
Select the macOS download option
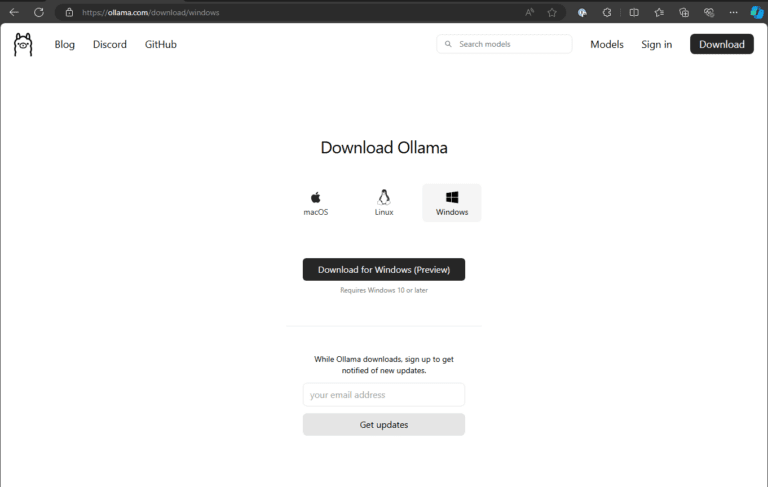point(315,203)
